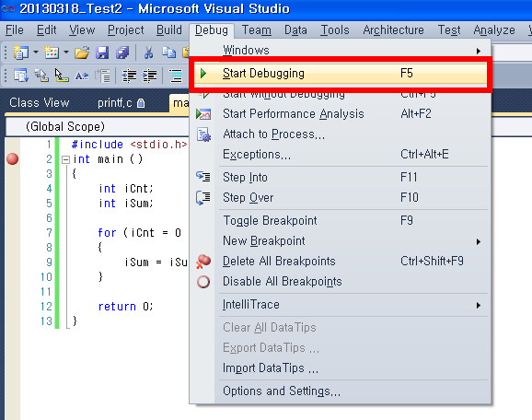This screenshot has width=532, height=420.
Task: Choose Step Into from Debug menu
Action: coord(341,177)
